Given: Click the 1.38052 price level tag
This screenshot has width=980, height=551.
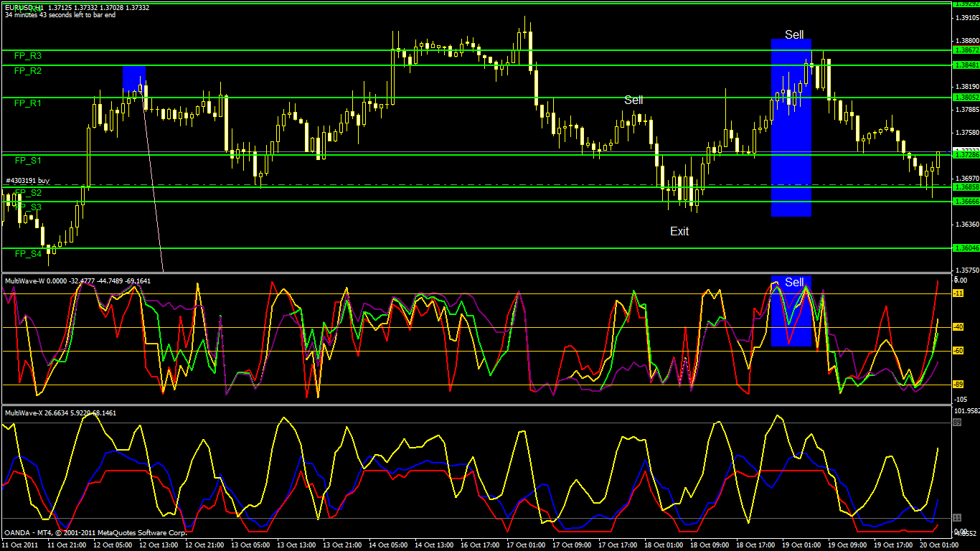Looking at the screenshot, I should pos(966,97).
